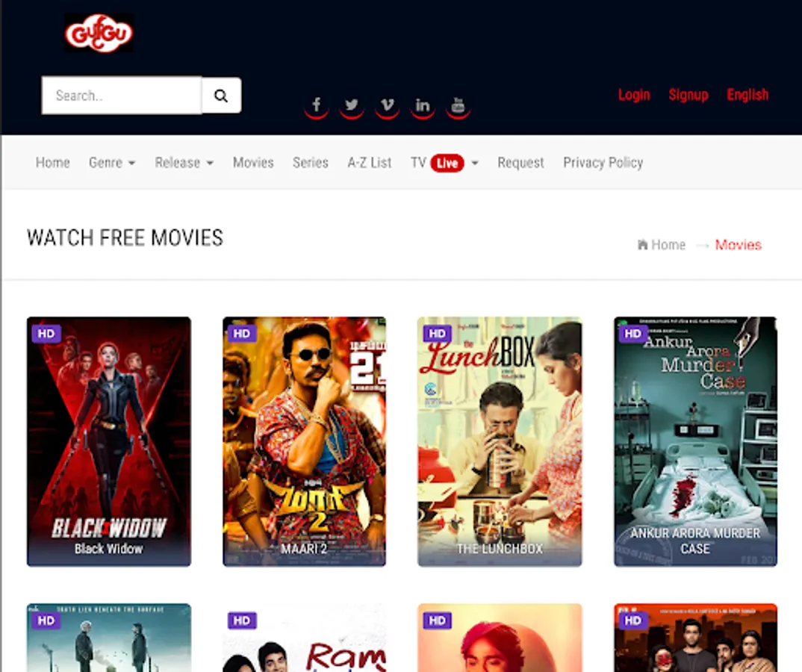
Task: Click the magnifier search button
Action: coord(221,96)
